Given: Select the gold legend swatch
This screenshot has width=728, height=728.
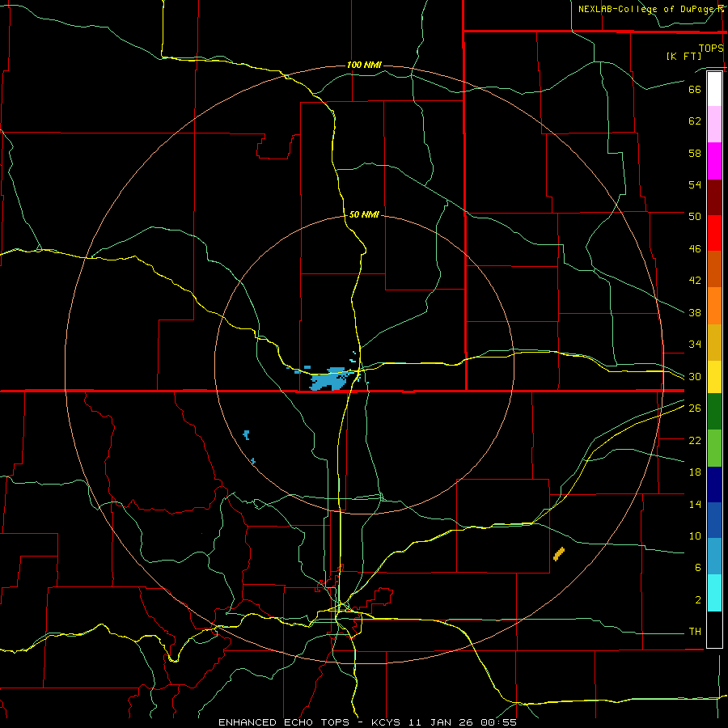Looking at the screenshot, I should [x=714, y=342].
